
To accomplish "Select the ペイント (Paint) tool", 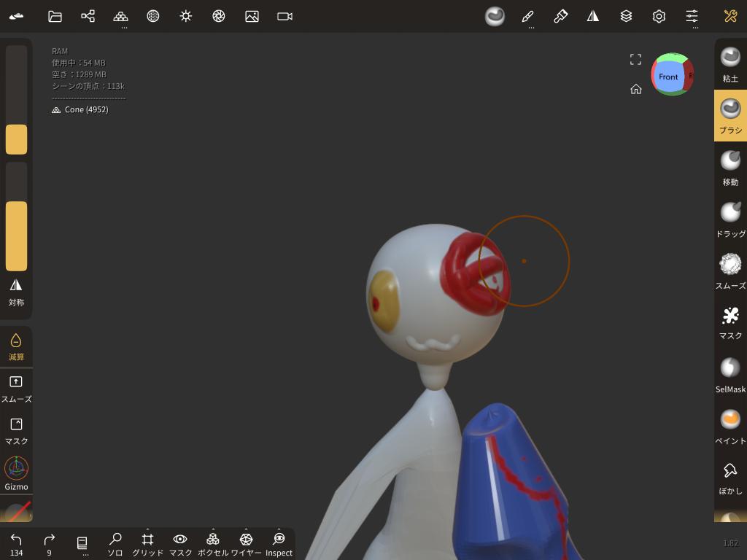I will (730, 425).
